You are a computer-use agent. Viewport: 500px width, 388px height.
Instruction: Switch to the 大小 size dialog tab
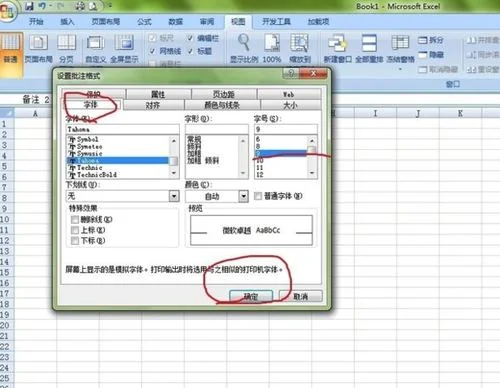pos(290,105)
